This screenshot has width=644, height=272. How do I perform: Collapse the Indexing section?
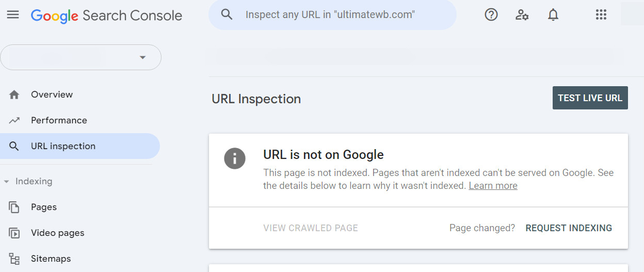click(x=7, y=182)
